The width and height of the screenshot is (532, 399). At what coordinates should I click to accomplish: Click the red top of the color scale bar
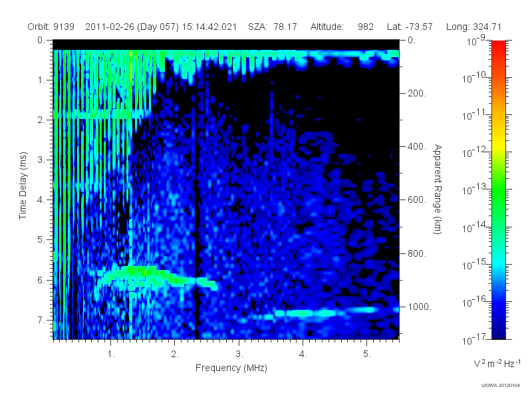498,46
